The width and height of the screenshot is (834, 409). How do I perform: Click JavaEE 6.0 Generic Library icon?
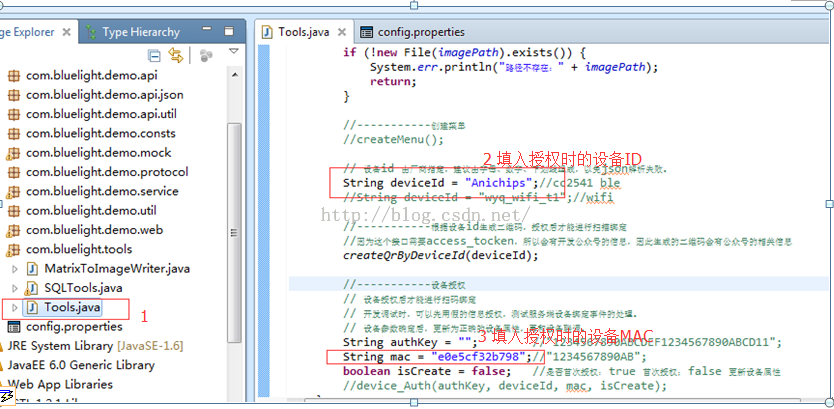point(3,365)
